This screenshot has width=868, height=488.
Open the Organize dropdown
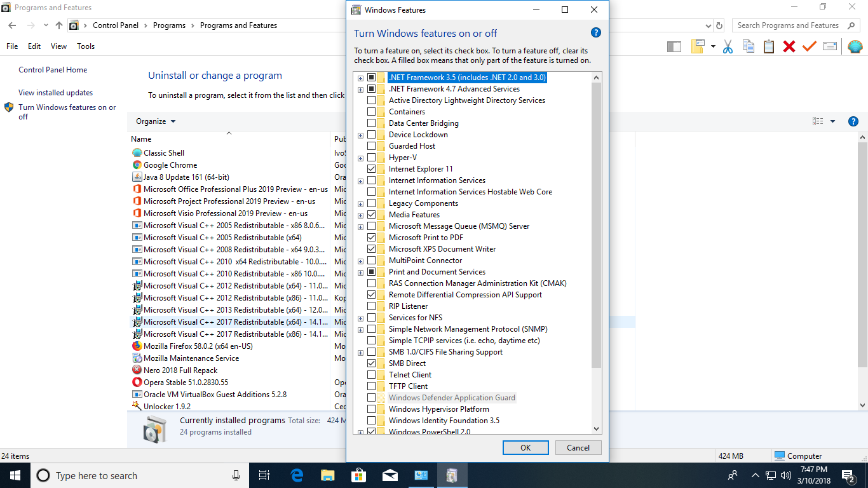[156, 121]
